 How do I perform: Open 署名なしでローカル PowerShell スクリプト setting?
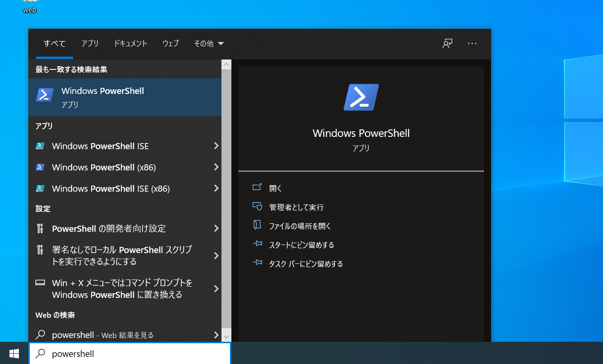point(125,255)
